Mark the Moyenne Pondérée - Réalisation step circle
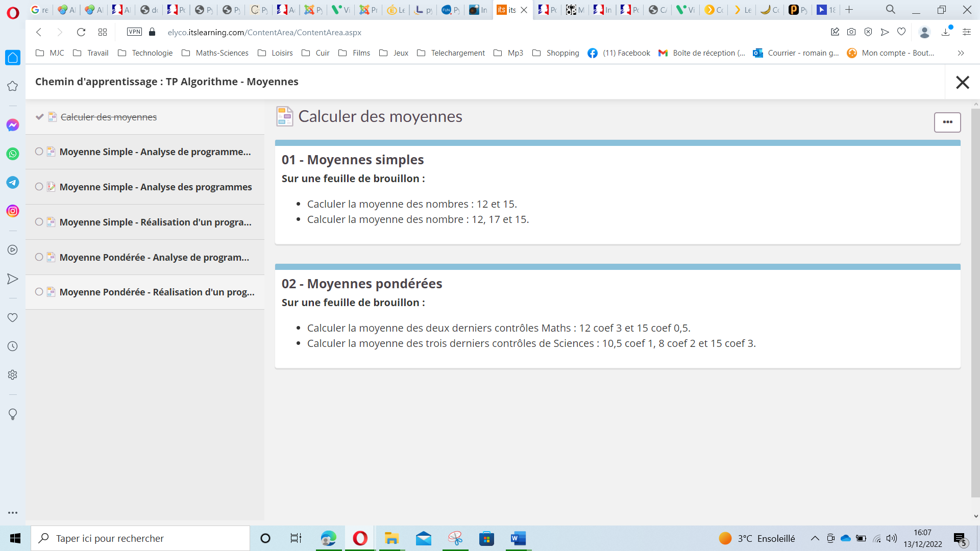Image resolution: width=980 pixels, height=551 pixels. click(x=39, y=292)
